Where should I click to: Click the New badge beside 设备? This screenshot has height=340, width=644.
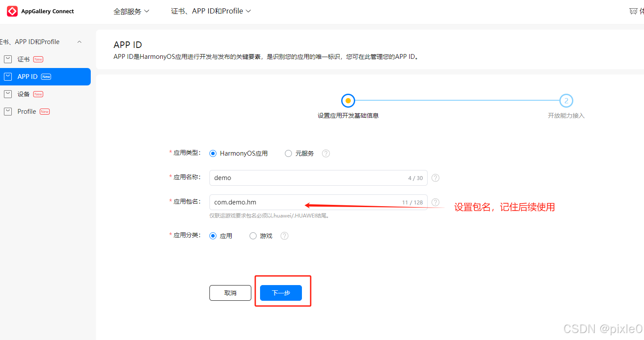click(x=38, y=94)
